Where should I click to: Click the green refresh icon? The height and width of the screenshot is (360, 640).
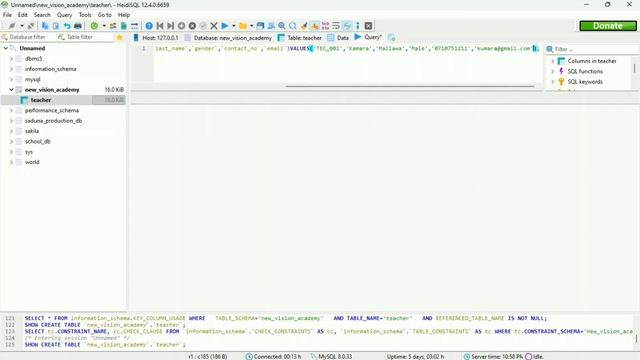94,26
